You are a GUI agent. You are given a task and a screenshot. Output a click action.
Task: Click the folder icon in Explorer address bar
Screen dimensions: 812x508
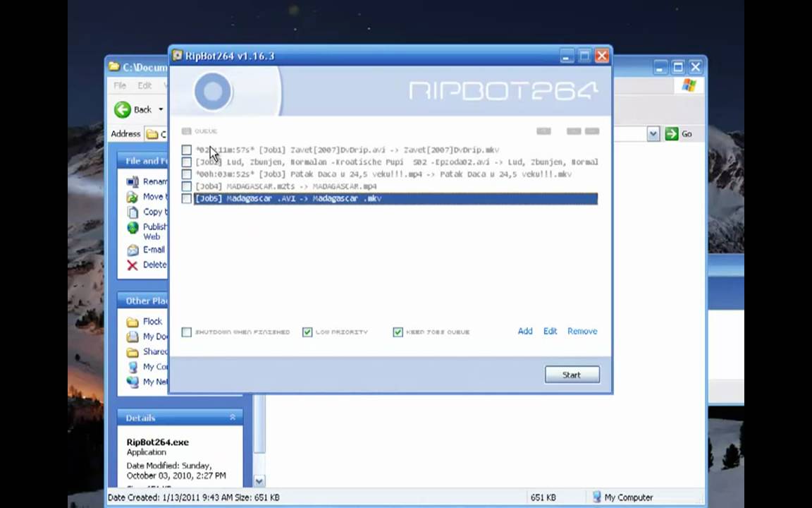pos(152,134)
